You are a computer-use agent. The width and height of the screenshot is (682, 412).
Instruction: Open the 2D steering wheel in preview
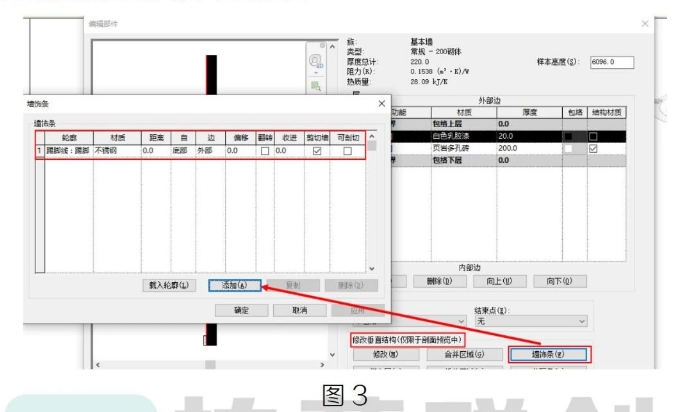pyautogui.click(x=316, y=61)
